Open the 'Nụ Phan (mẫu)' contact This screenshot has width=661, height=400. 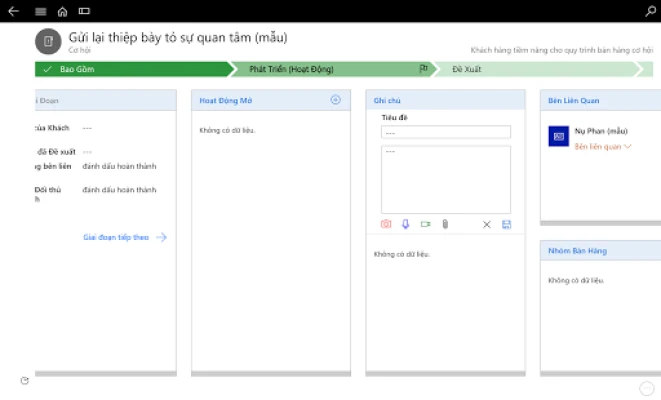click(x=600, y=132)
